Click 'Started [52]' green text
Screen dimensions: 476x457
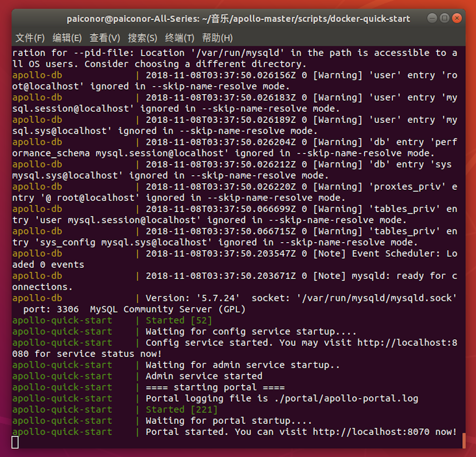coord(179,320)
